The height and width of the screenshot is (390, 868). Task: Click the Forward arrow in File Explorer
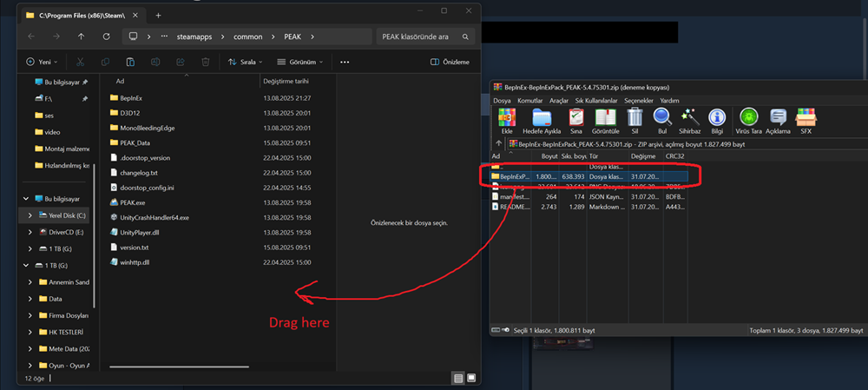[56, 36]
